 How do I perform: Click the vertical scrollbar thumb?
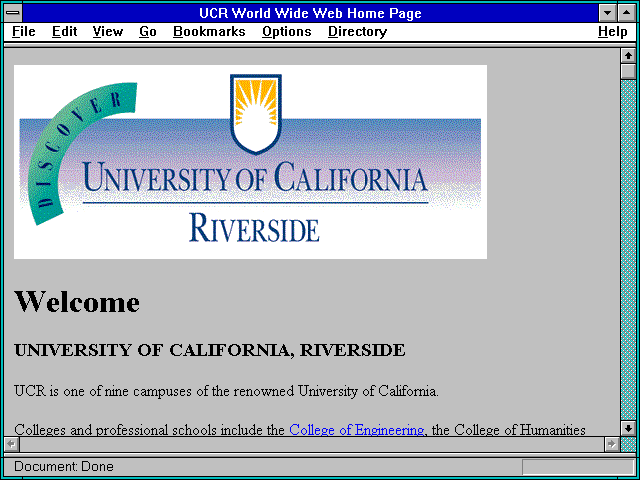(x=628, y=71)
